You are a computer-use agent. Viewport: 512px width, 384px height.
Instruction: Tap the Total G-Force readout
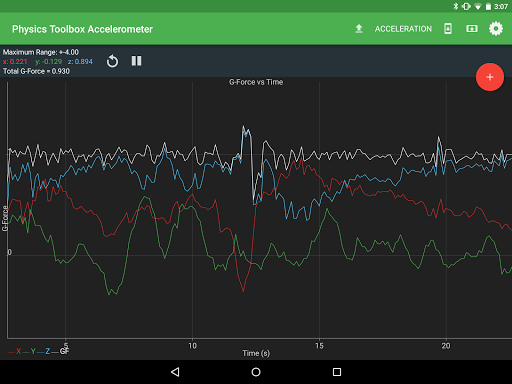[36, 71]
